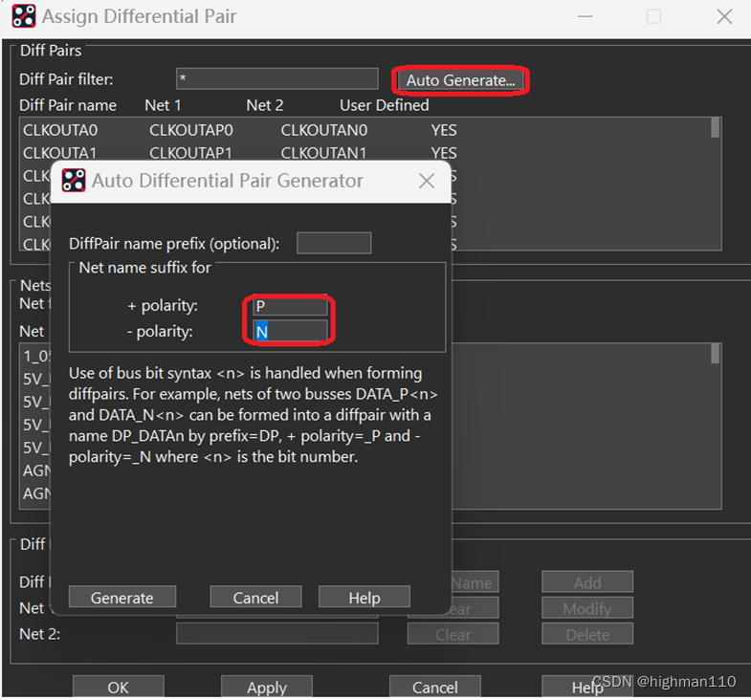
Task: Select the CLKOUTA0 diff pair row
Action: point(239,130)
